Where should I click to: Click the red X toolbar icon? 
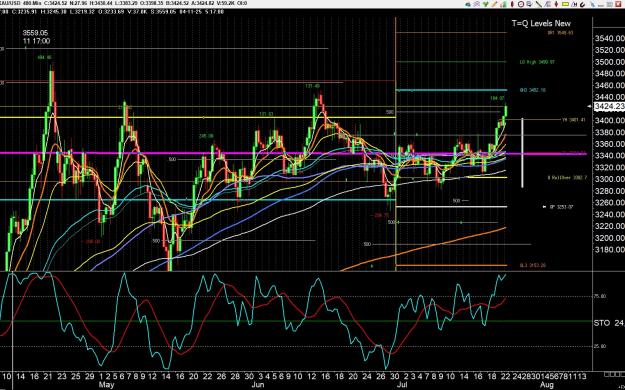click(x=618, y=4)
